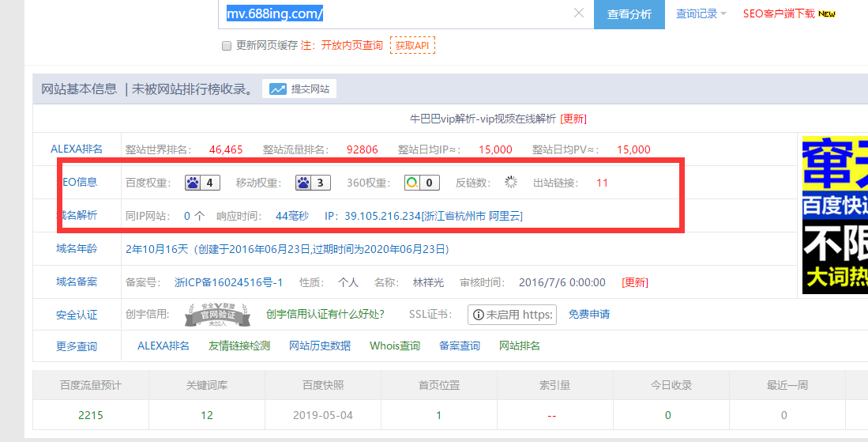Click the 未启用 https: box
868x442 pixels.
pyautogui.click(x=512, y=315)
